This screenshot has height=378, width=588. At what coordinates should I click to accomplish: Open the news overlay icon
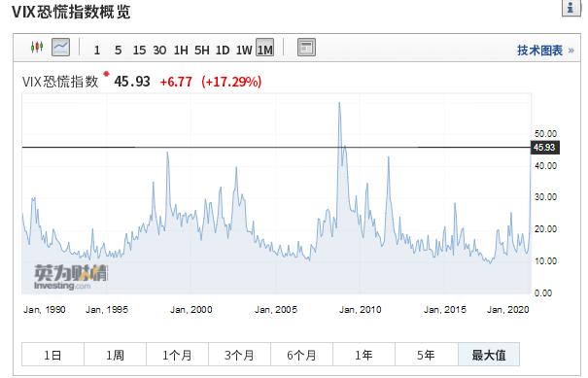coord(306,48)
